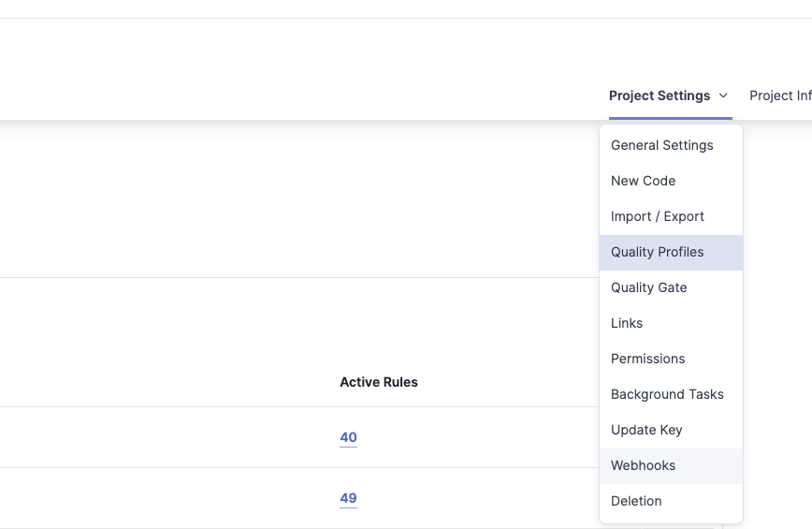Click the Active Rules column header

coord(379,382)
